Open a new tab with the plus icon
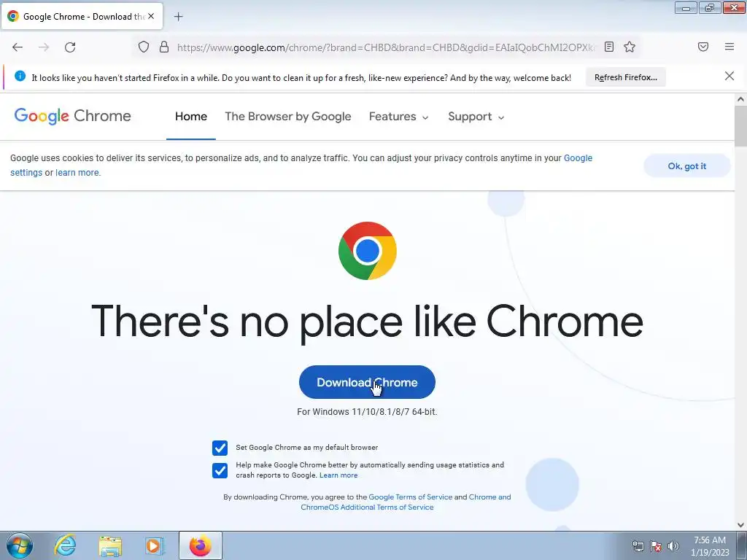 click(178, 17)
